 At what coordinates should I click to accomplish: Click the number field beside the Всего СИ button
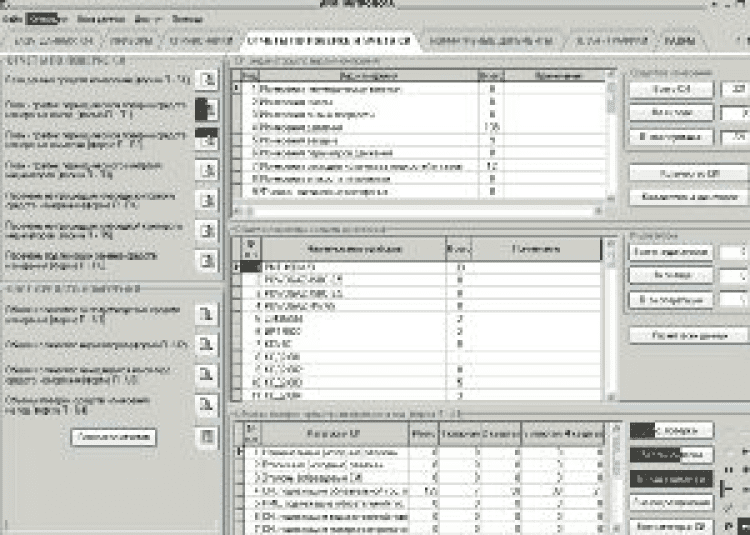735,90
